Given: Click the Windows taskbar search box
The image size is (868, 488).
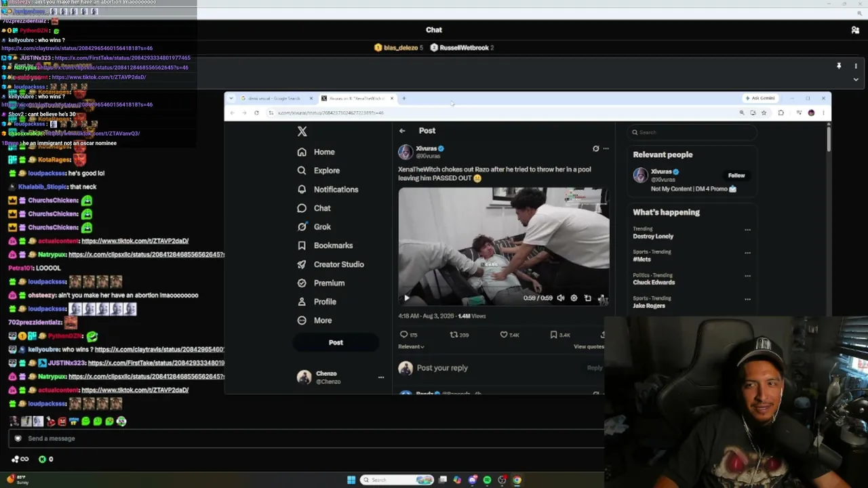Looking at the screenshot, I should 397,480.
